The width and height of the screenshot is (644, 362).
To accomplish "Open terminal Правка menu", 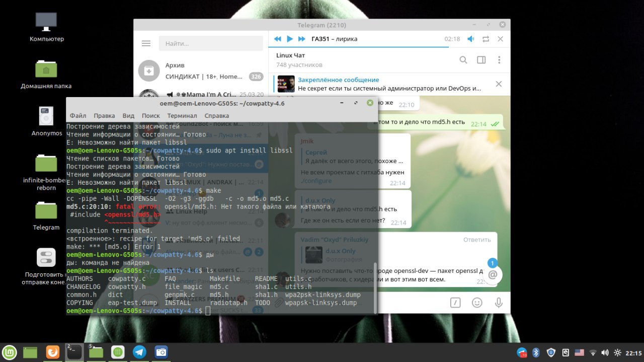I will (104, 116).
